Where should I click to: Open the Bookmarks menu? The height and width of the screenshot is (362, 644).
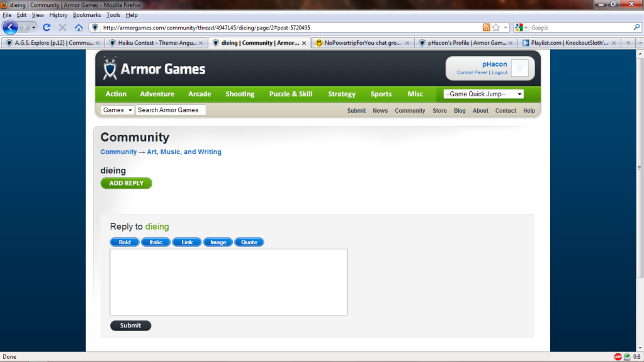tap(87, 15)
